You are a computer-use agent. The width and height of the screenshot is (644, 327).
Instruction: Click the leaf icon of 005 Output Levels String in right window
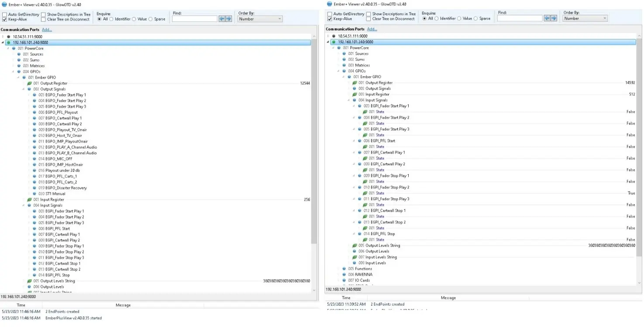[x=355, y=245]
